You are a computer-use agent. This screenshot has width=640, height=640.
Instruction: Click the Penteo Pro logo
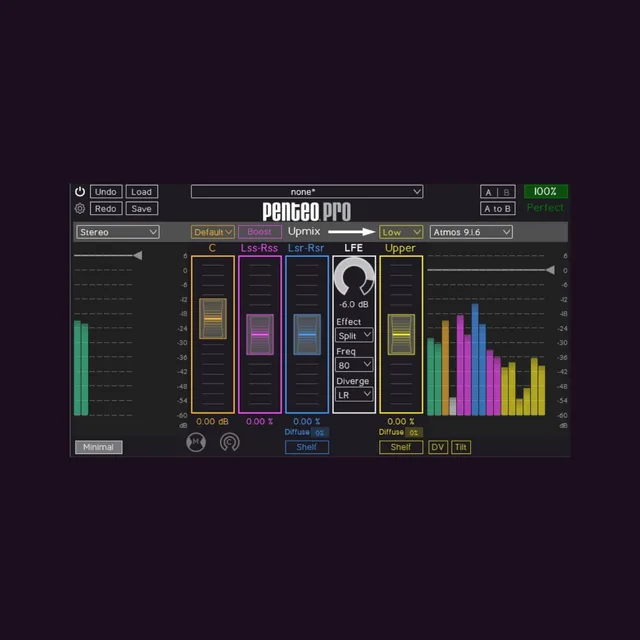click(x=307, y=211)
